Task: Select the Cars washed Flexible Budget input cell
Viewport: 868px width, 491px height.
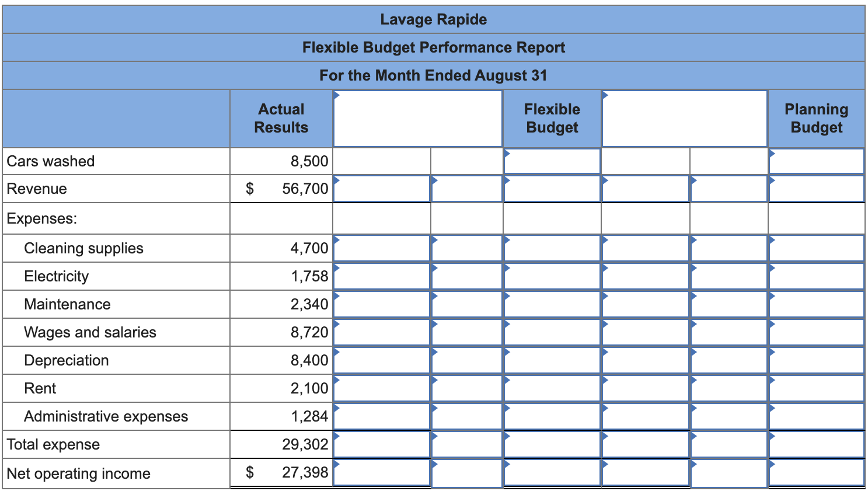Action: (552, 161)
